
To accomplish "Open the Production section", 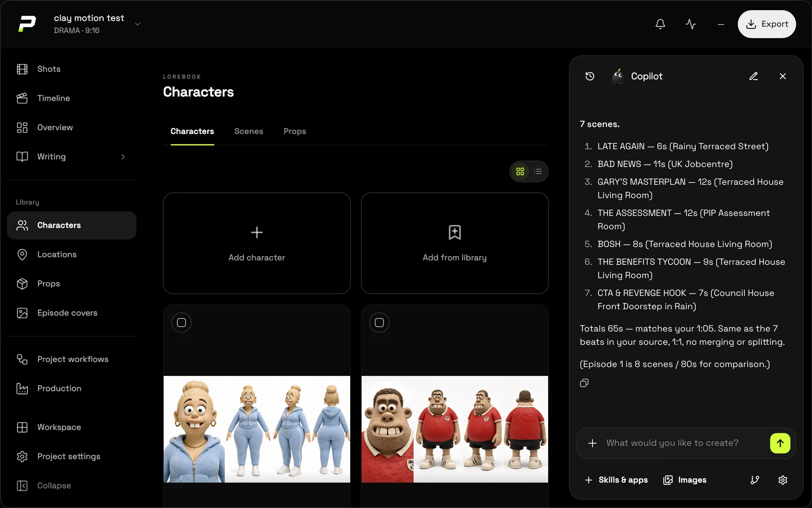I will [72, 389].
